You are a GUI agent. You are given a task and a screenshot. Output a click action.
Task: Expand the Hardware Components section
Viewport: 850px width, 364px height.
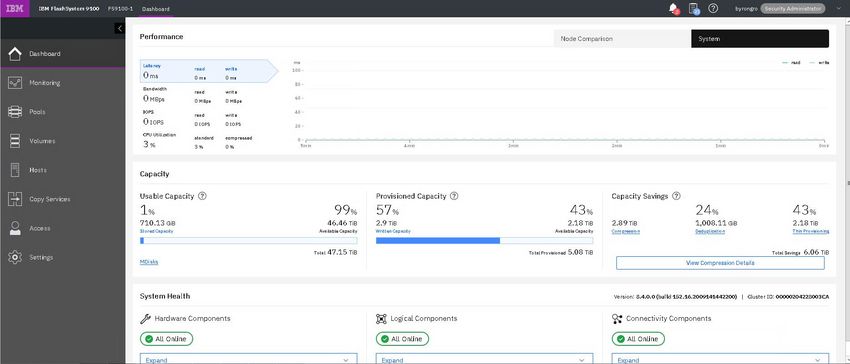[x=248, y=359]
